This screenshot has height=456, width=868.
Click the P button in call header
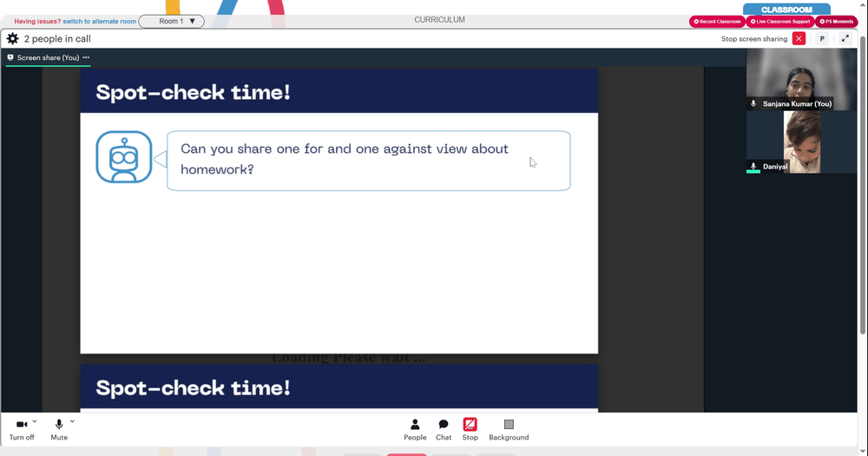822,39
